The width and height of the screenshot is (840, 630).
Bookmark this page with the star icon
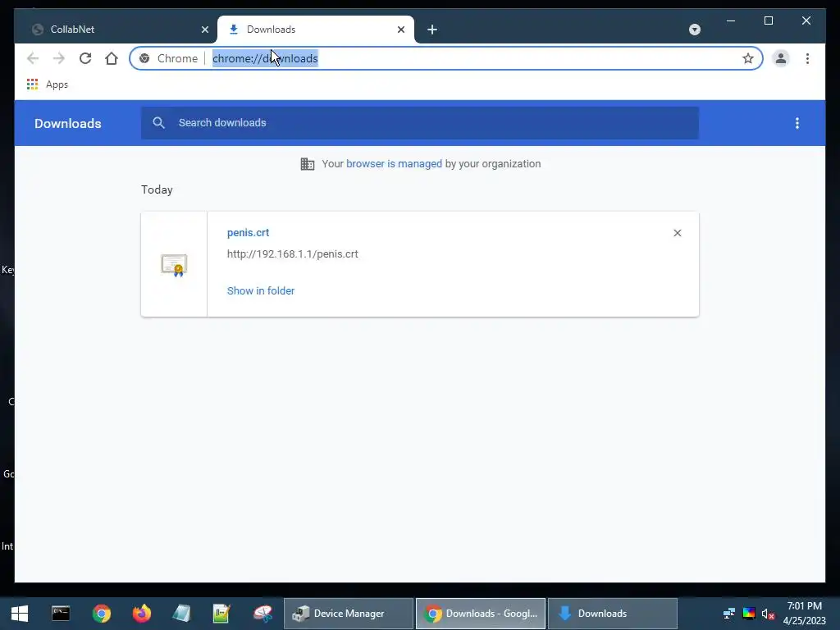point(748,58)
